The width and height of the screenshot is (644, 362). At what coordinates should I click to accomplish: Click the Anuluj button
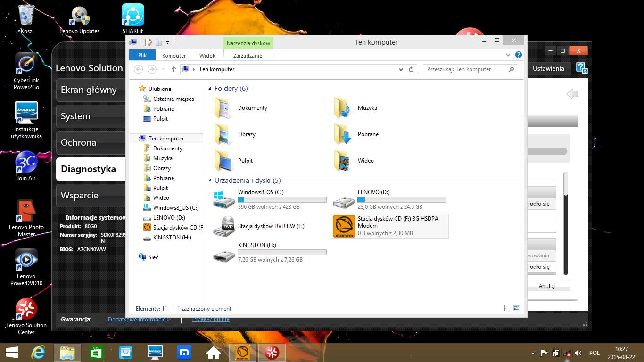[547, 286]
